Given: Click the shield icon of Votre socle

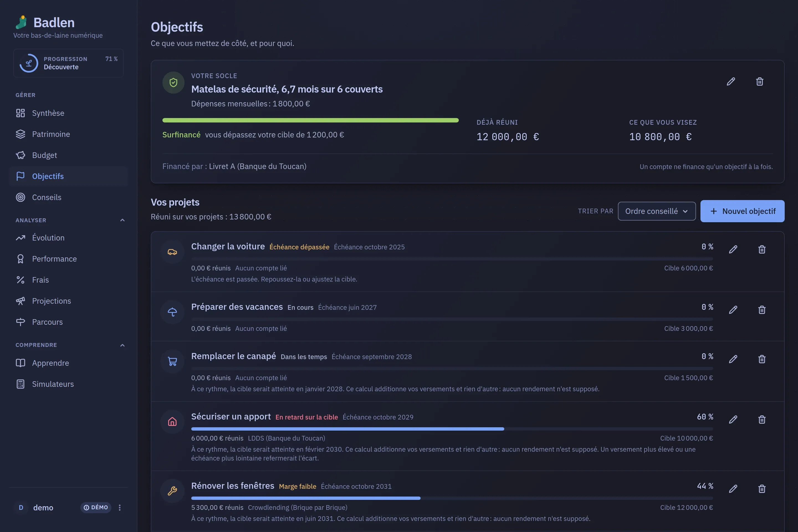Looking at the screenshot, I should click(x=173, y=83).
